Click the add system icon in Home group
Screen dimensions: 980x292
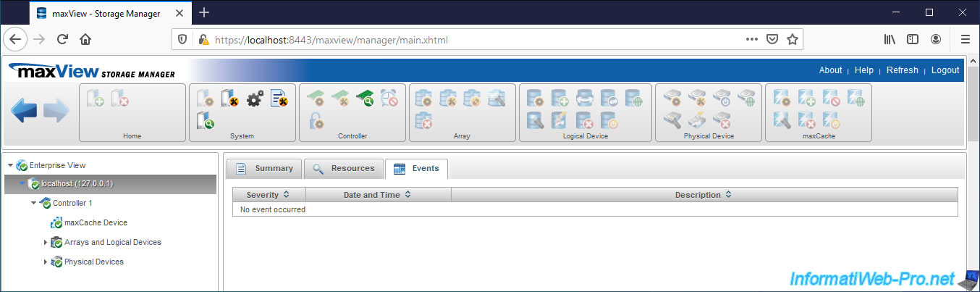click(x=96, y=100)
